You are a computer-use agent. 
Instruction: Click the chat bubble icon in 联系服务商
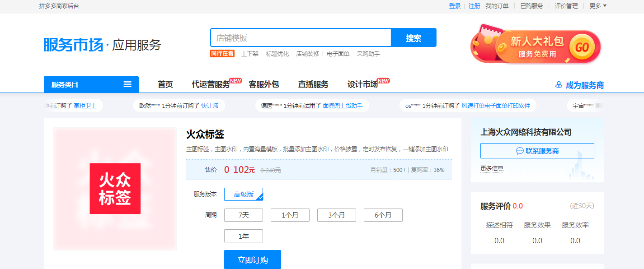520,151
